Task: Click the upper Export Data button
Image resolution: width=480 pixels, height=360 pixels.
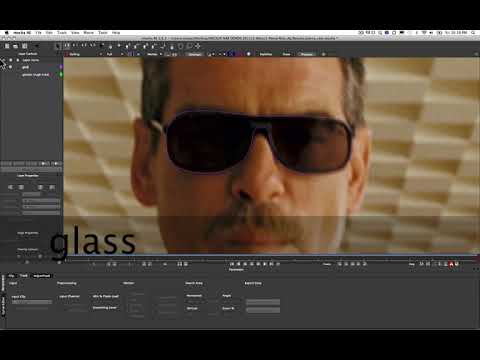Action: tap(263, 302)
